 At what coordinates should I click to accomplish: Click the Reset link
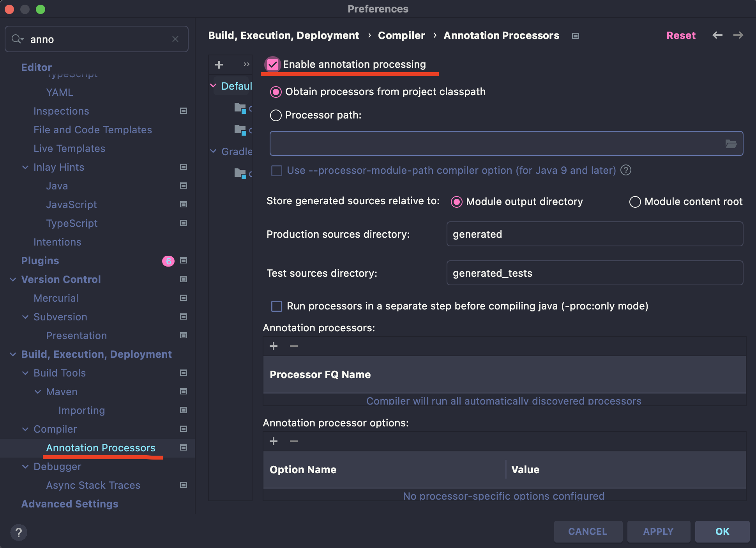tap(680, 35)
